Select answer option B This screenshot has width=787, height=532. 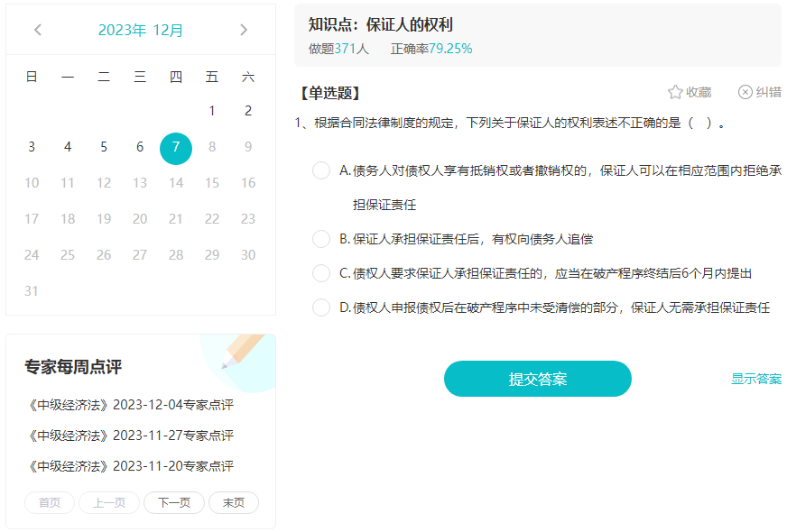click(321, 238)
